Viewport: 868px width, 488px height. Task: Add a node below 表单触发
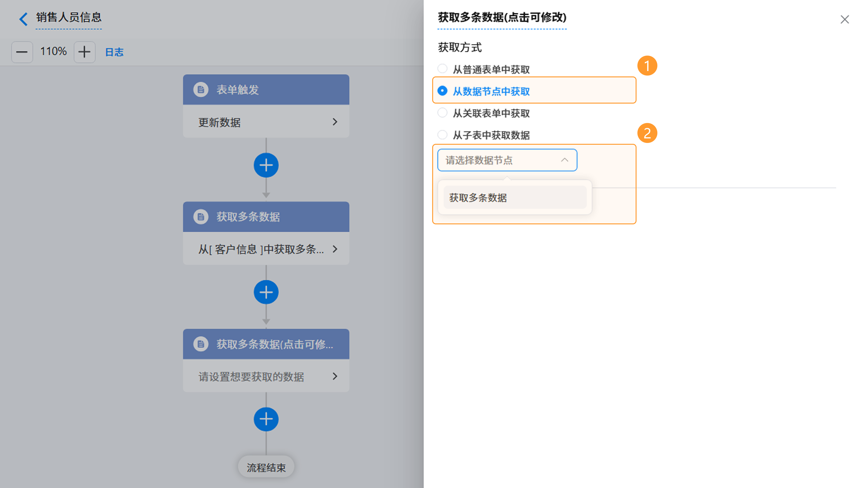(x=266, y=166)
